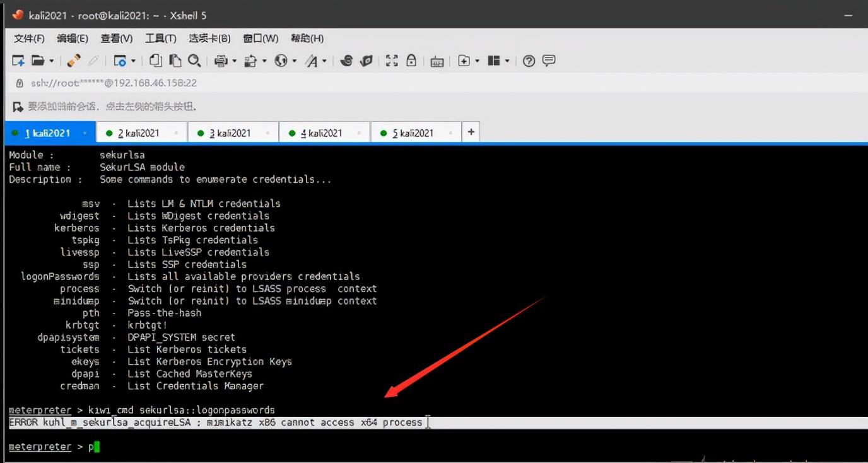Add a new tab with the plus button
The width and height of the screenshot is (868, 463).
[x=471, y=132]
